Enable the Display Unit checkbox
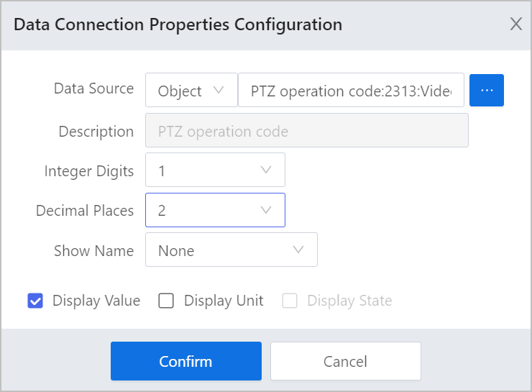532x392 pixels. click(x=166, y=301)
